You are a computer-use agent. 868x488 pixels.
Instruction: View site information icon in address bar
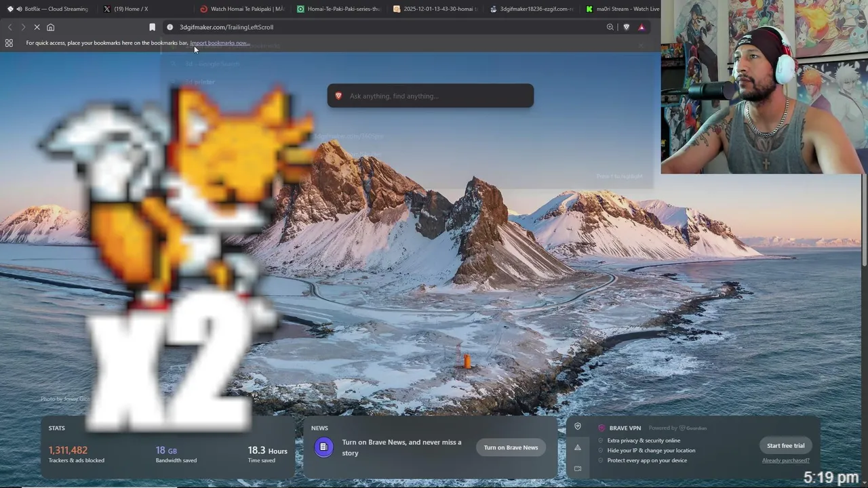point(170,27)
